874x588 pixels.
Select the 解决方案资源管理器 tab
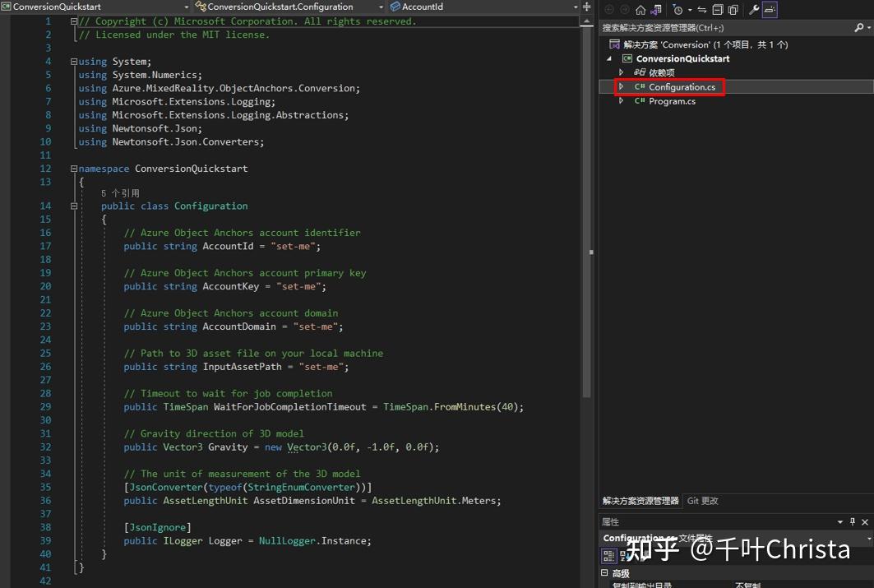[642, 499]
